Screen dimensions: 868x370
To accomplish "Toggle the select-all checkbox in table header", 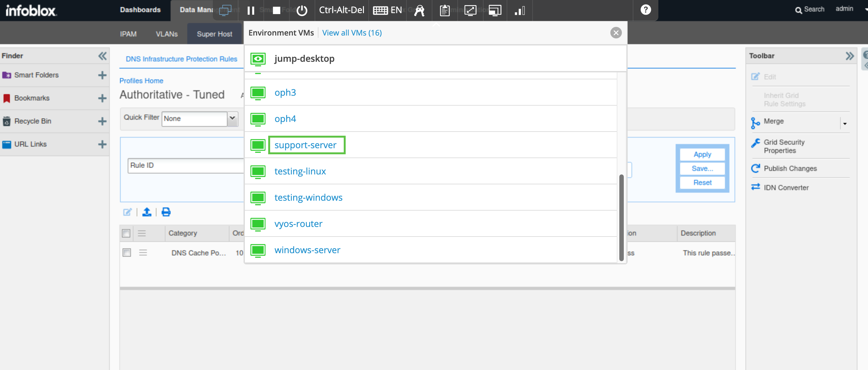I will [x=126, y=233].
